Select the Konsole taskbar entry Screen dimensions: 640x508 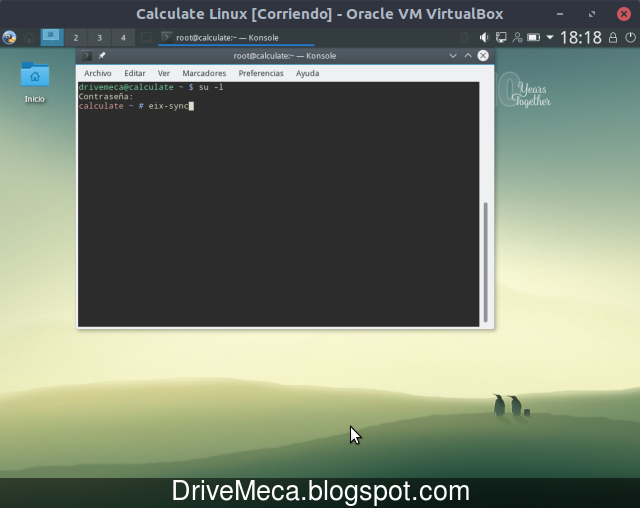point(236,38)
